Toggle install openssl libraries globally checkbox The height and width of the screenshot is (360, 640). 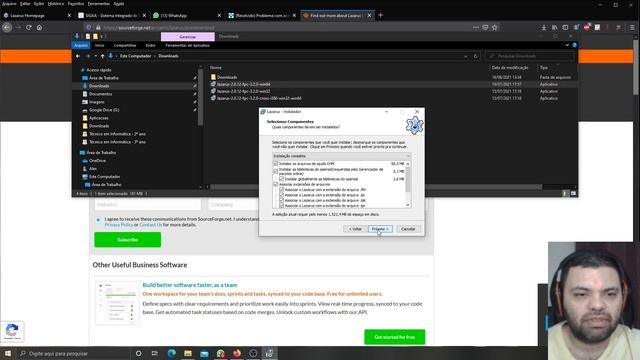(x=282, y=179)
